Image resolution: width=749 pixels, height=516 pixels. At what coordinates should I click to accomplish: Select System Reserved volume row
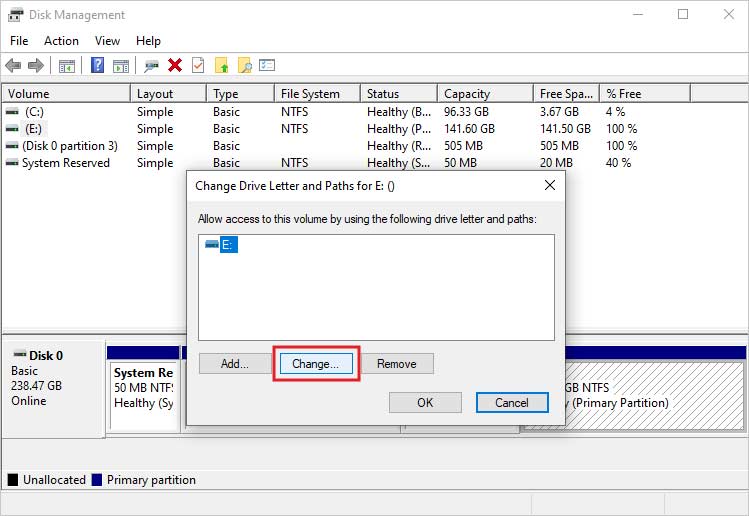[65, 163]
